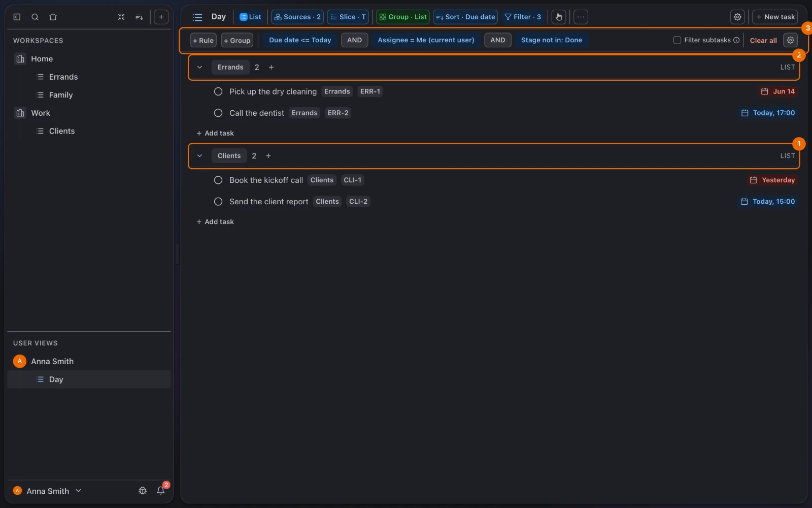Complete the Book the kickoff call task
The width and height of the screenshot is (812, 508).
218,180
